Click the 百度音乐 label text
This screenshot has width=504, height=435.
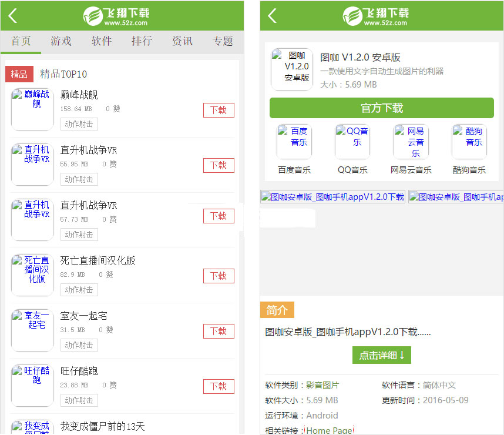294,170
